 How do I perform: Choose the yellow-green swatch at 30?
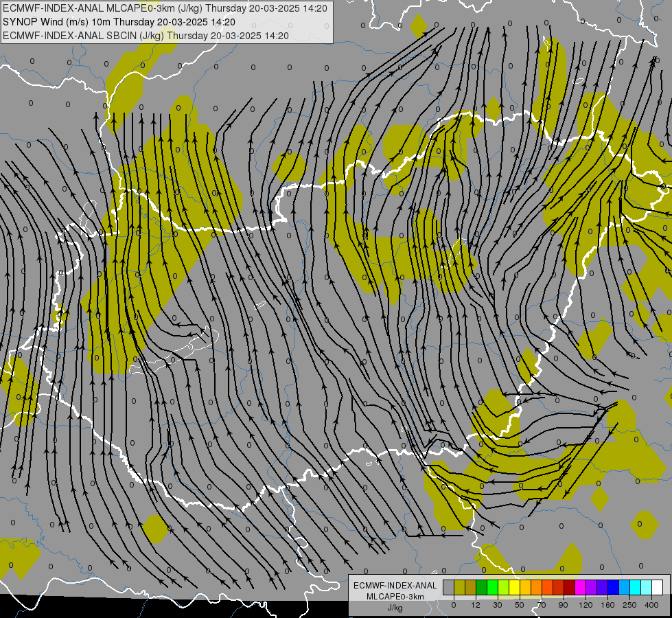(504, 587)
